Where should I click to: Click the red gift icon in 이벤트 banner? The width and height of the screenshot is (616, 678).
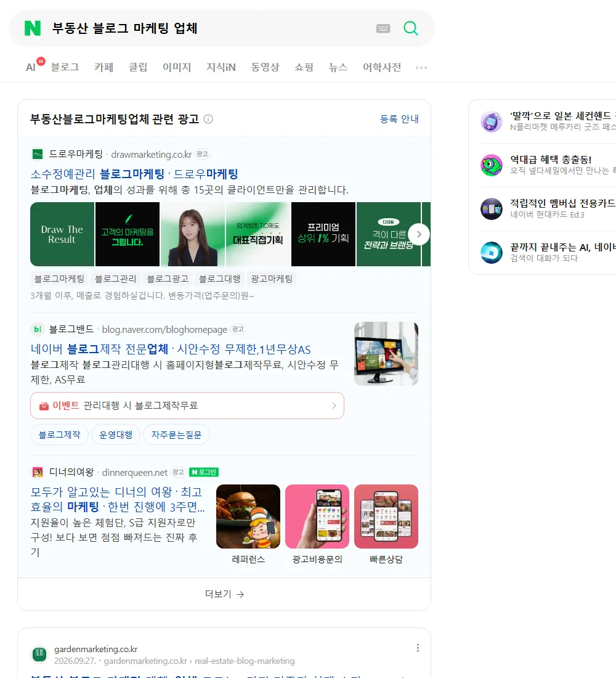coord(44,406)
